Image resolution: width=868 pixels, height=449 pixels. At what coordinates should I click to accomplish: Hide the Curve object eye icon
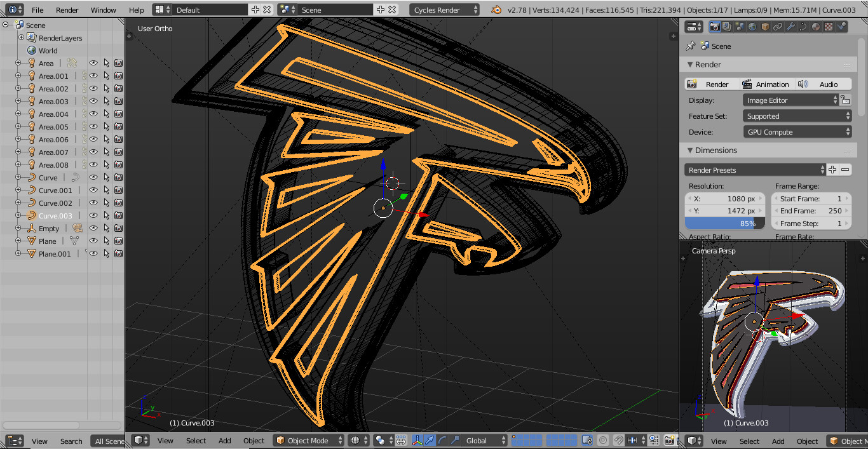[93, 177]
